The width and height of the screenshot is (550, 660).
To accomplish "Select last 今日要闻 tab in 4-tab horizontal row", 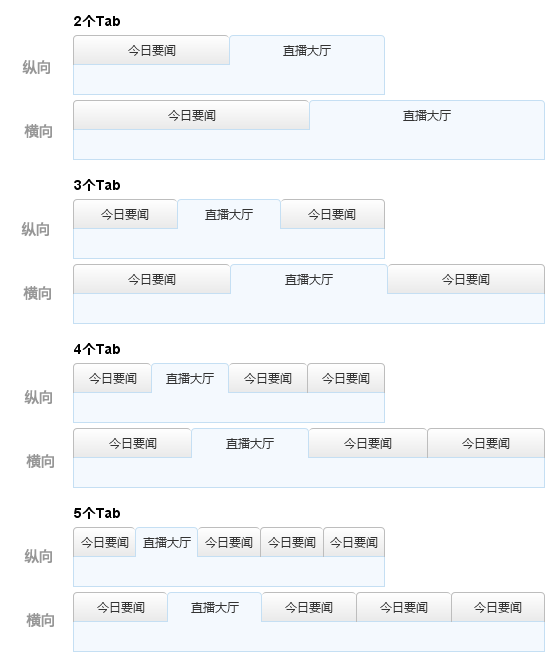I will (486, 443).
